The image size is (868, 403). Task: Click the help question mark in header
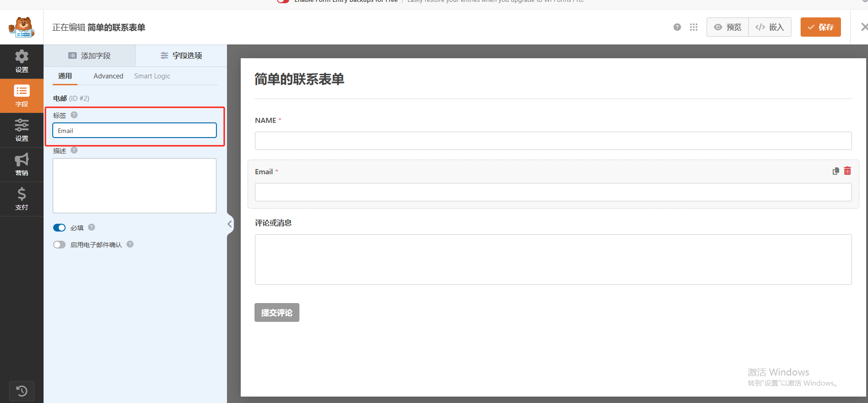coord(677,27)
